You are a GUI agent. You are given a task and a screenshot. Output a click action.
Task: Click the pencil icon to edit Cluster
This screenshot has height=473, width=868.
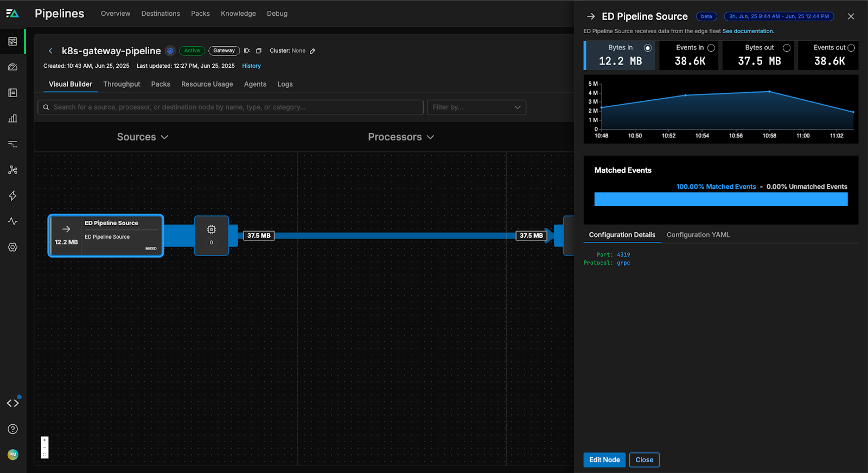point(312,51)
